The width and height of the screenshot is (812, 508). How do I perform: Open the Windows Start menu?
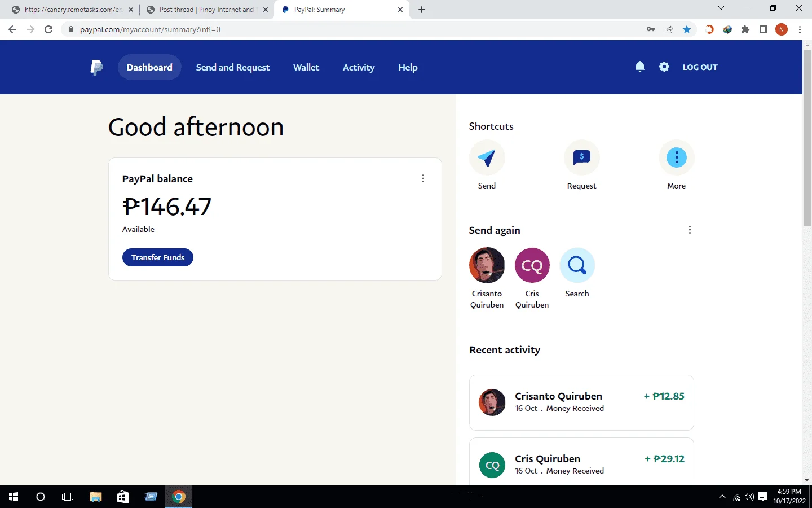(14, 497)
